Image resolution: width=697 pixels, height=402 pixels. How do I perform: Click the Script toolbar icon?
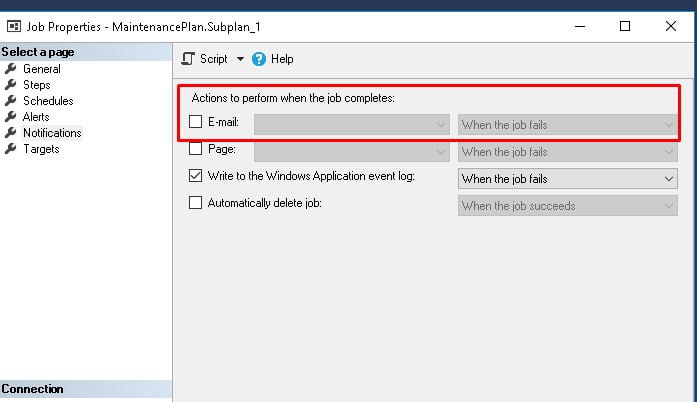(x=188, y=59)
